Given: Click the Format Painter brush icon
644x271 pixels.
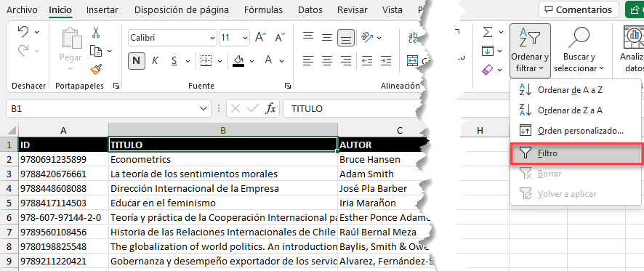Looking at the screenshot, I should (x=96, y=70).
